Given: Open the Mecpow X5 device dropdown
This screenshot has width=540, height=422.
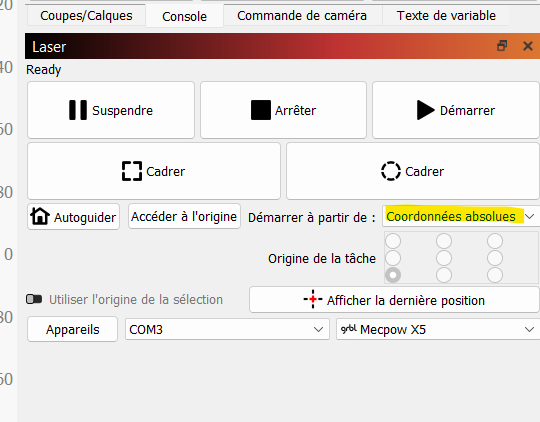Looking at the screenshot, I should 438,329.
